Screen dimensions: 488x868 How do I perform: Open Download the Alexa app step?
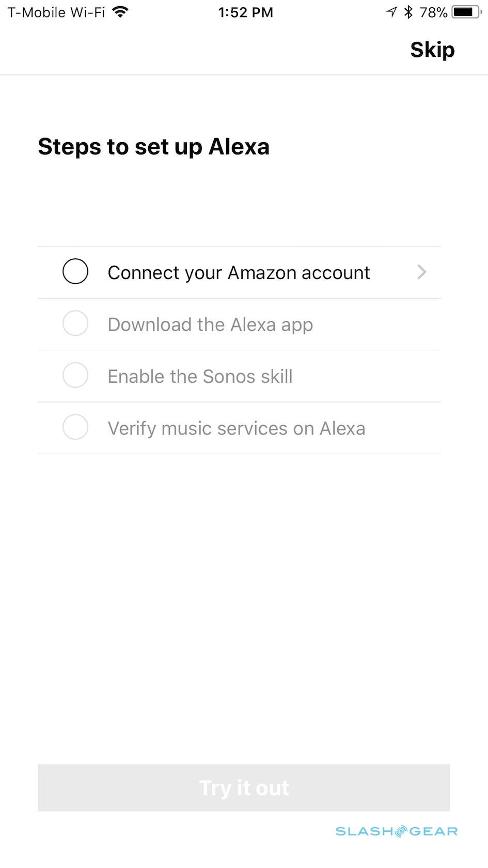coord(210,324)
